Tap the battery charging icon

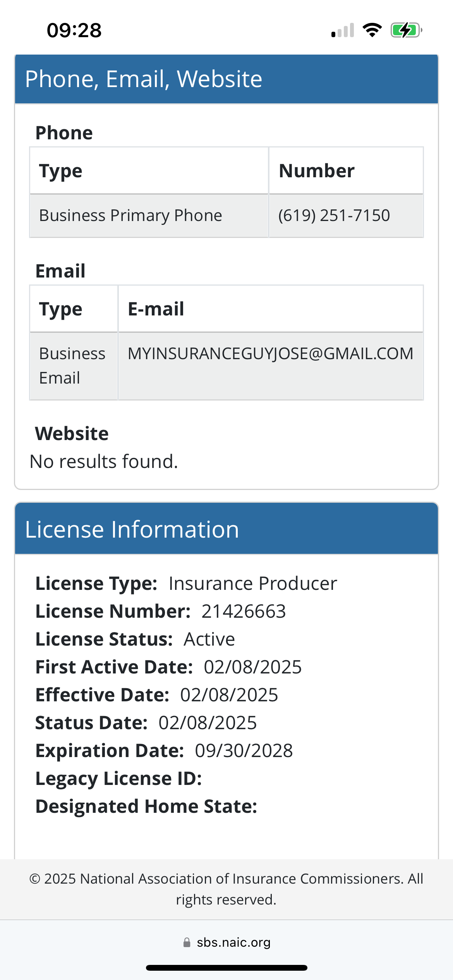pos(406,30)
